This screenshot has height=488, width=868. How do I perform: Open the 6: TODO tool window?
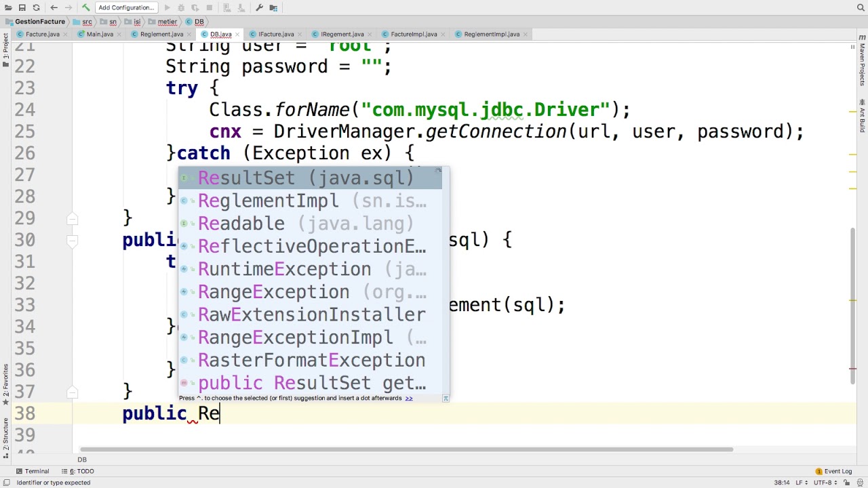[x=78, y=471]
